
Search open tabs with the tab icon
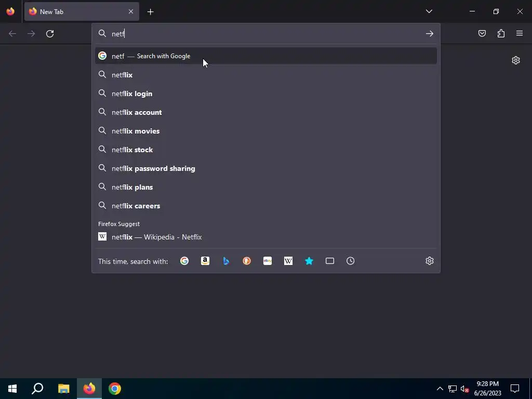point(330,261)
